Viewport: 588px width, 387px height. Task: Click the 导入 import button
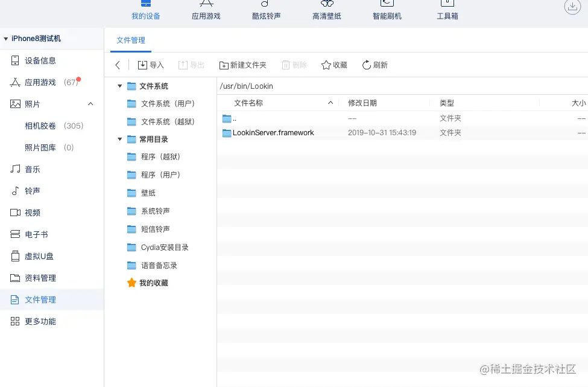coord(151,65)
